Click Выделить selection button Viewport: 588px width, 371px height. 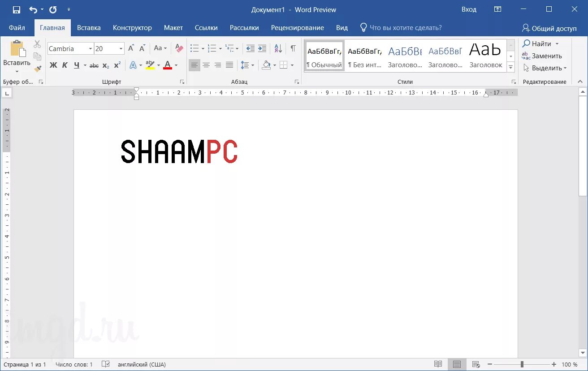[545, 68]
